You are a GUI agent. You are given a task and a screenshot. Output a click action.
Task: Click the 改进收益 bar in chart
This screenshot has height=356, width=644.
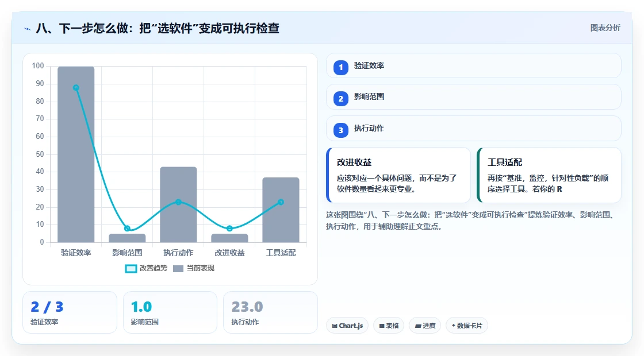point(229,238)
